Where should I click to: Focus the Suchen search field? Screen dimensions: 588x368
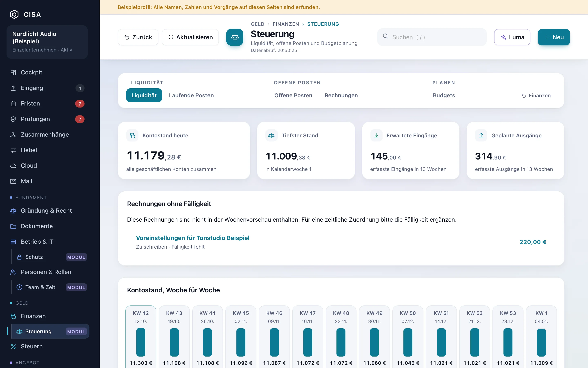point(432,37)
